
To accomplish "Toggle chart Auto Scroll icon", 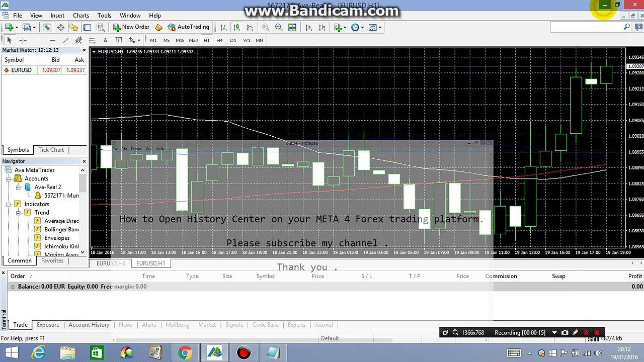I will 308,27.
